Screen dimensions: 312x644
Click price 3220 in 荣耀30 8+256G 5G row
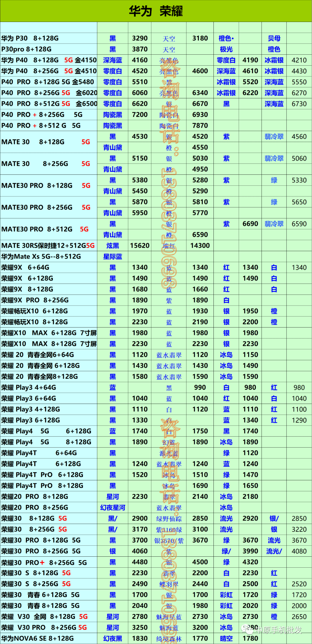[x=299, y=530]
